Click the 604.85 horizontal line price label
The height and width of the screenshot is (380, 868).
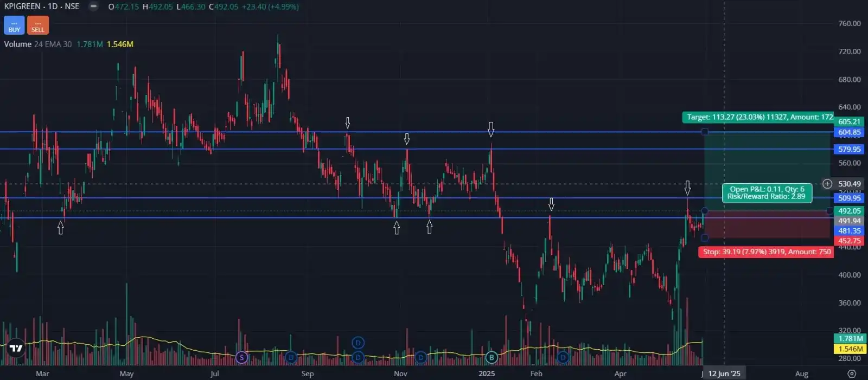point(849,132)
